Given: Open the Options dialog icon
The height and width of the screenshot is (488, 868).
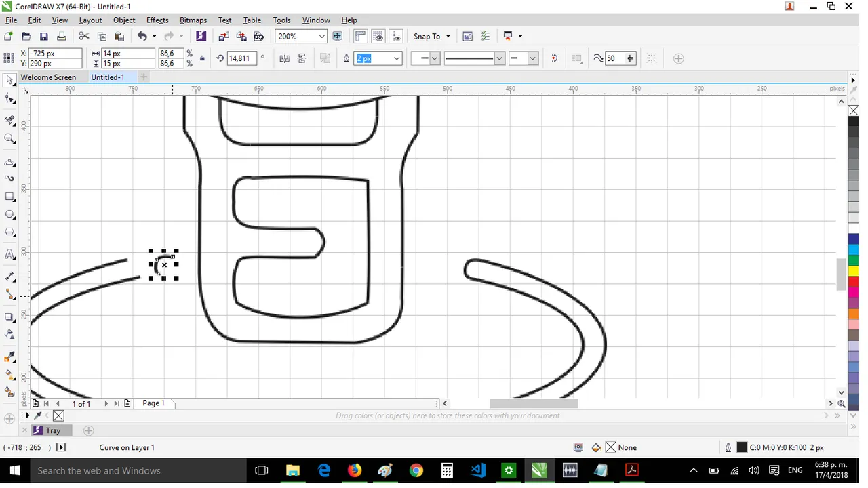Looking at the screenshot, I should 486,37.
